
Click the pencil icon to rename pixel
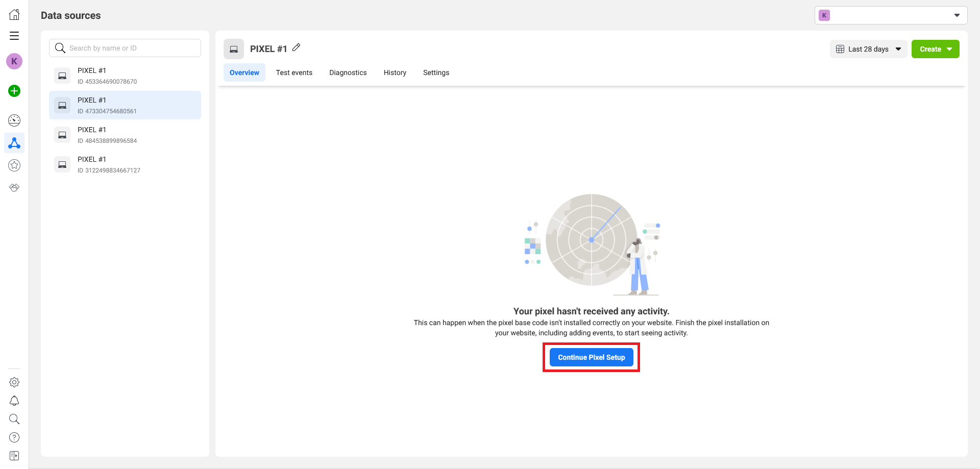[296, 47]
